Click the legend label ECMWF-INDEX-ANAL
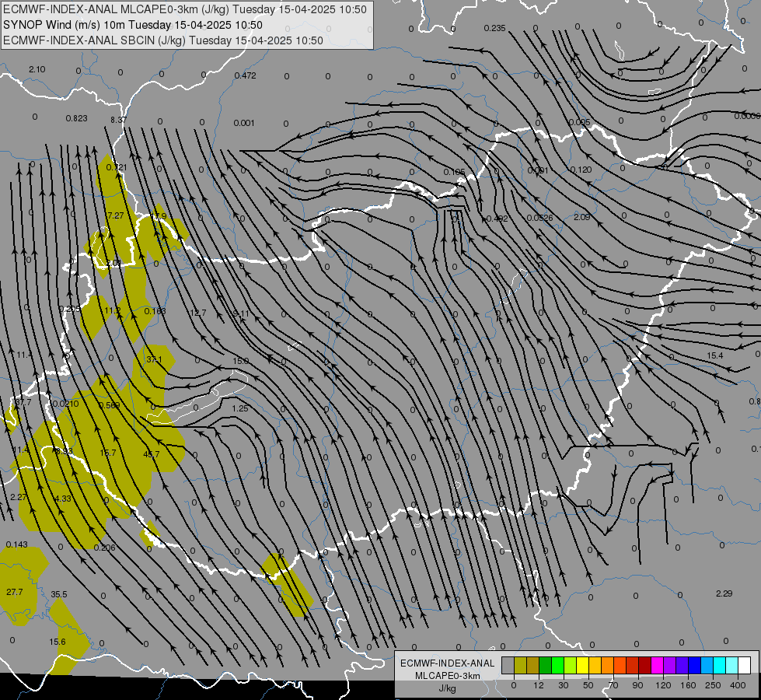Image resolution: width=761 pixels, height=700 pixels. coord(447,663)
